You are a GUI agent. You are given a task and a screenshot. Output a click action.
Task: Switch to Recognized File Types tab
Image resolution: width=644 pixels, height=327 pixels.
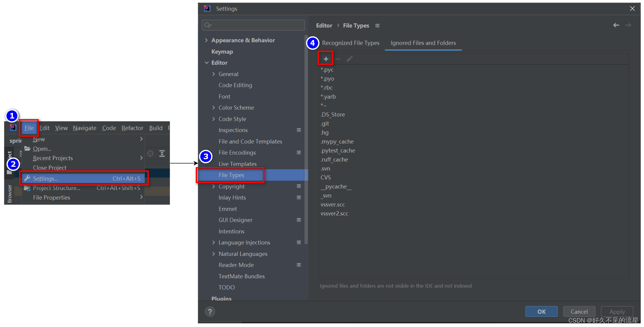(x=350, y=43)
